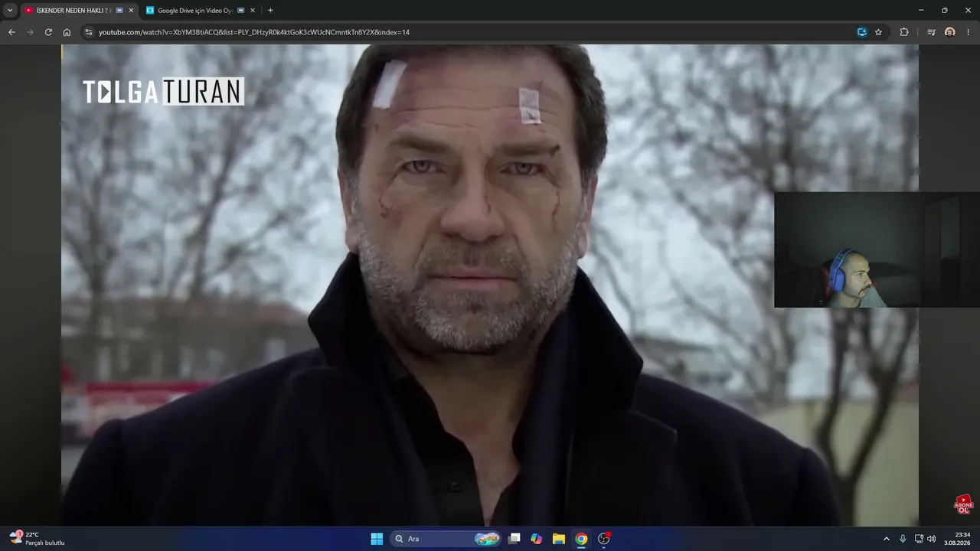980x551 pixels.
Task: Open File Explorer from the taskbar
Action: (x=559, y=539)
